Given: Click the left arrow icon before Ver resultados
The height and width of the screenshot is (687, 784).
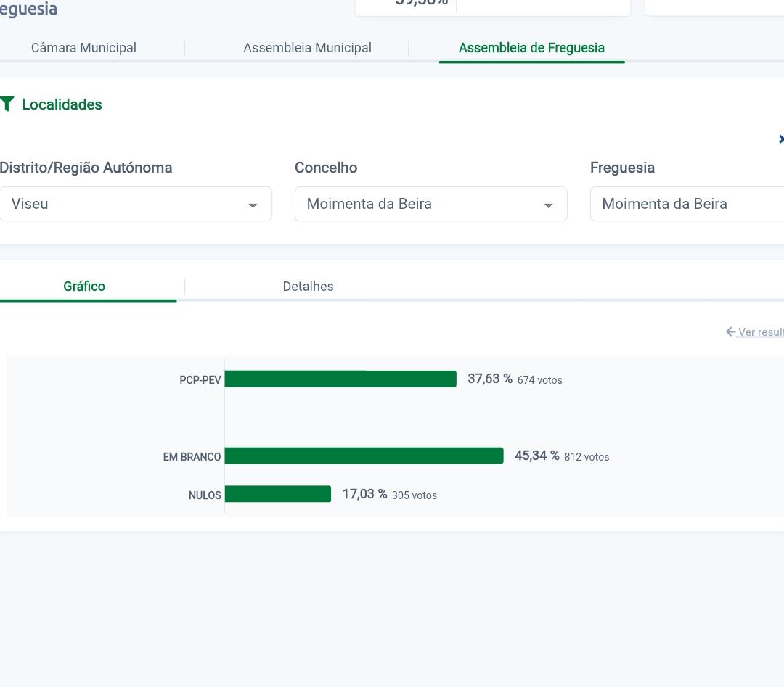Looking at the screenshot, I should click(x=730, y=332).
